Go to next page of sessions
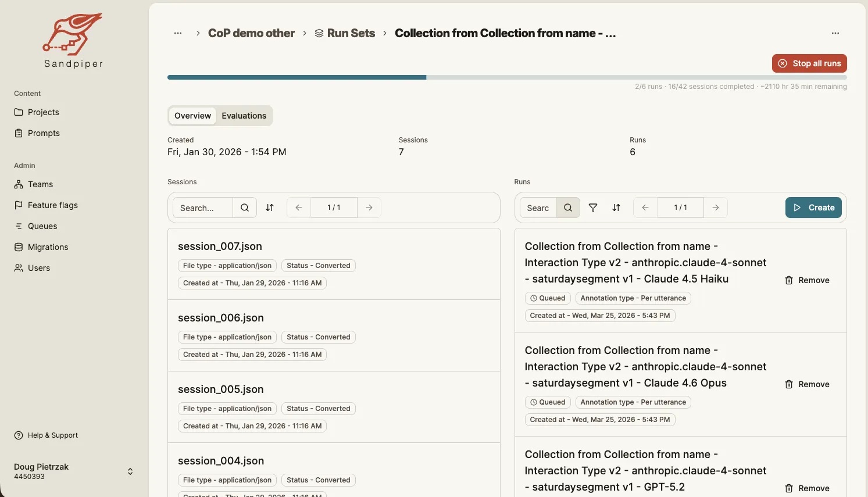 click(x=369, y=208)
